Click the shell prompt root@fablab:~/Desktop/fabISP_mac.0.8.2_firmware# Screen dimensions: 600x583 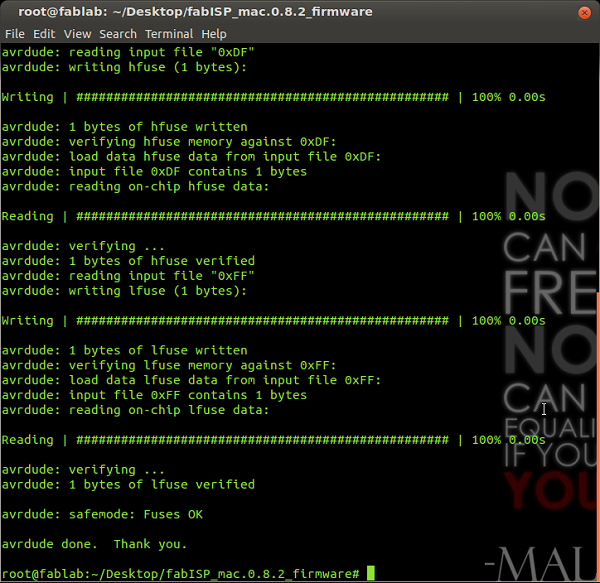[x=181, y=574]
